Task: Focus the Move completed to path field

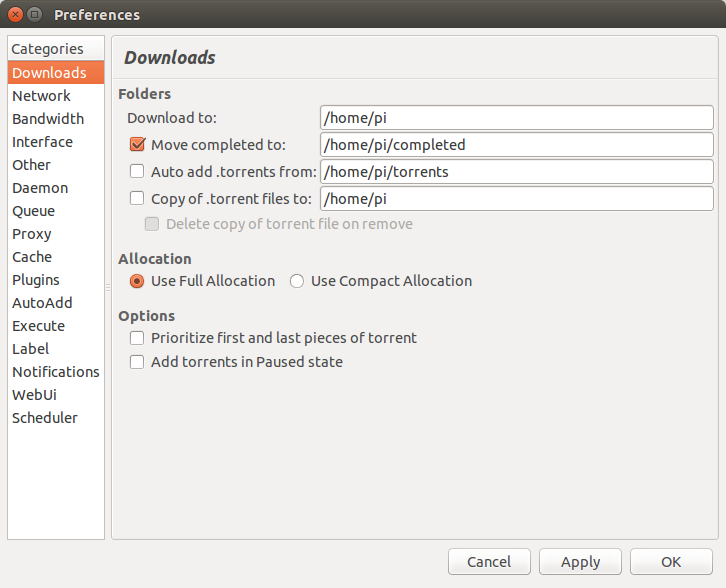Action: click(x=516, y=144)
